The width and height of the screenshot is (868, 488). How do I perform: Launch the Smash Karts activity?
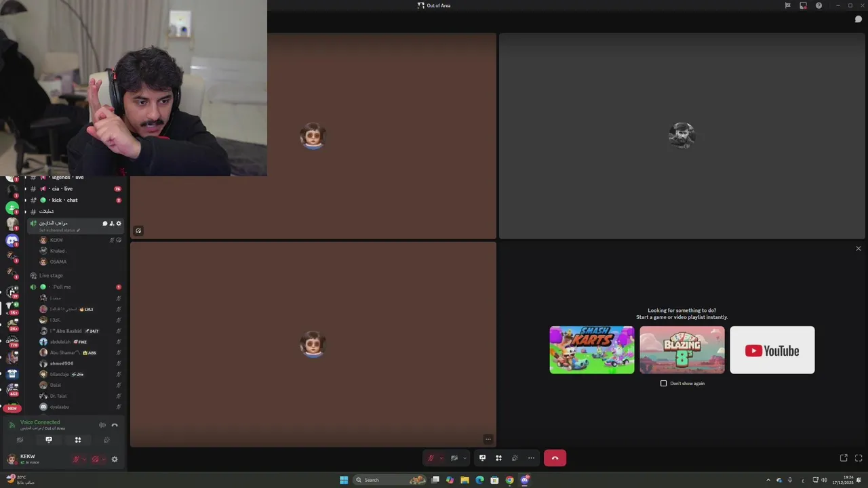tap(592, 350)
